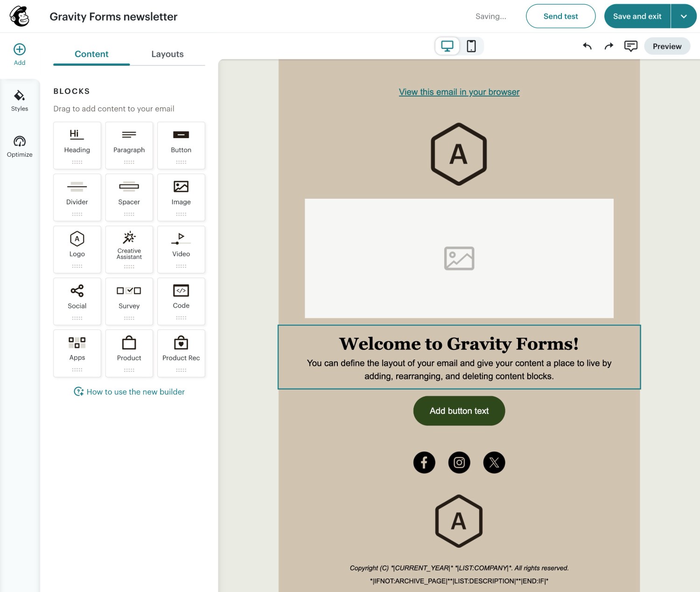Select the Paragraph block
This screenshot has height=592, width=700.
coord(129,146)
